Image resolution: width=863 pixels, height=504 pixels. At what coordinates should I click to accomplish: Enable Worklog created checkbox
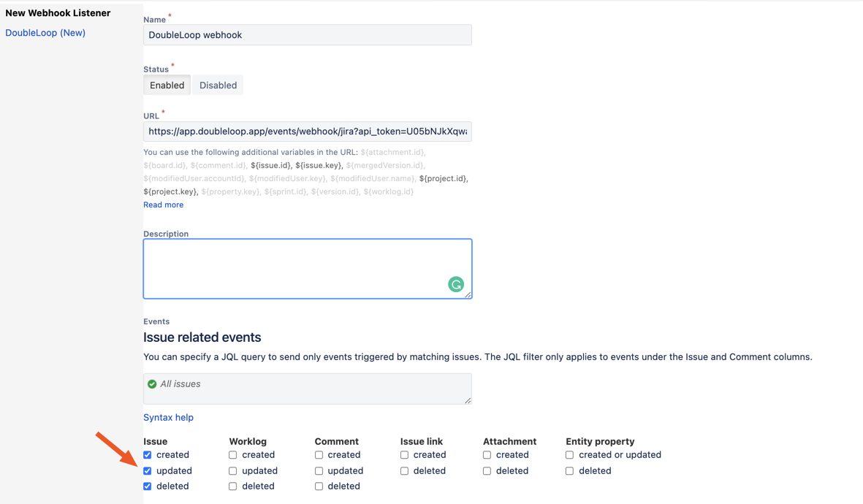point(233,455)
